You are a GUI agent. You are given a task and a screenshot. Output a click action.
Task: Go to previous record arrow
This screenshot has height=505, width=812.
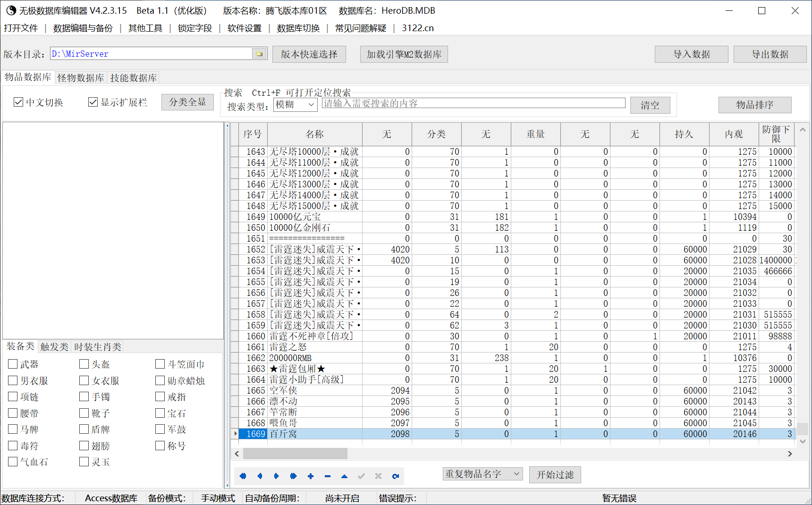[x=260, y=476]
